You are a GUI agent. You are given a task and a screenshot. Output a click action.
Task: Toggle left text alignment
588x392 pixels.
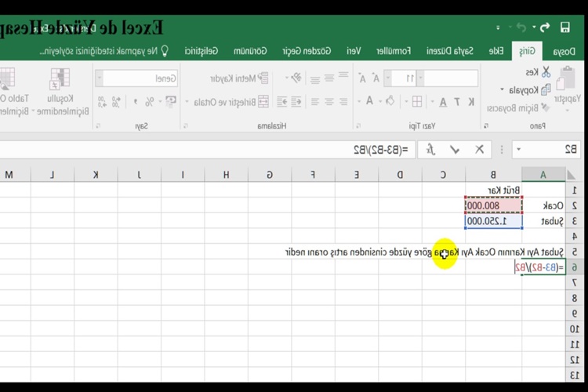[343, 101]
